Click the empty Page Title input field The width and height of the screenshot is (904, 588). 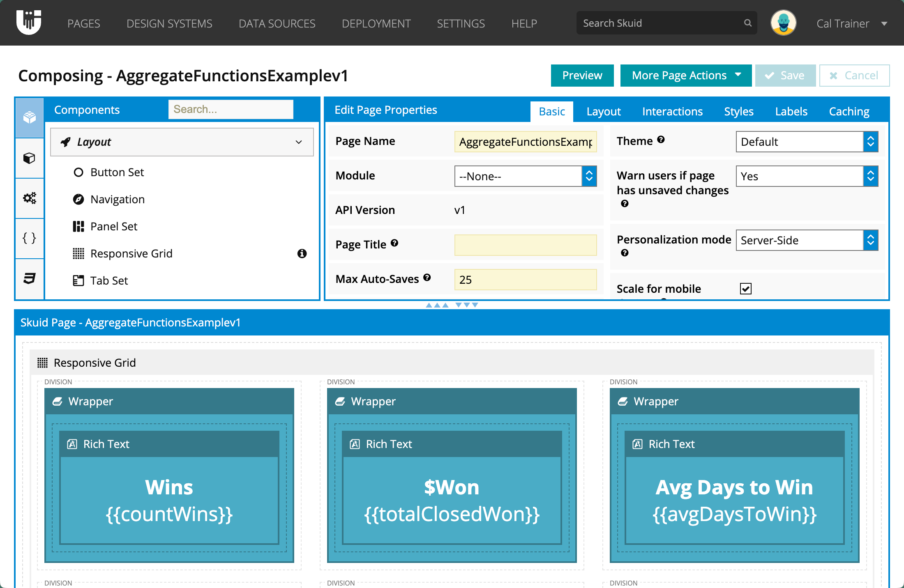click(x=526, y=245)
